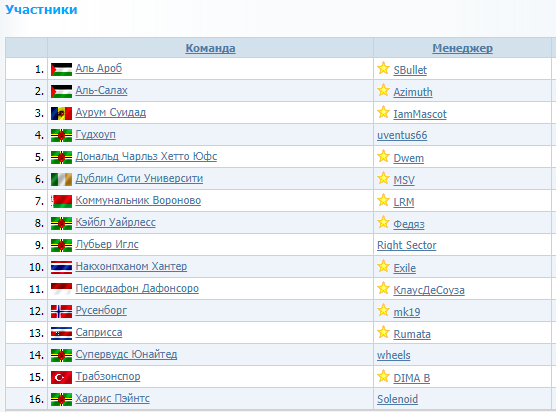Screen dimensions: 556x412
Task: Open the Персидафон Дафонсоро team page
Action: pyautogui.click(x=137, y=288)
